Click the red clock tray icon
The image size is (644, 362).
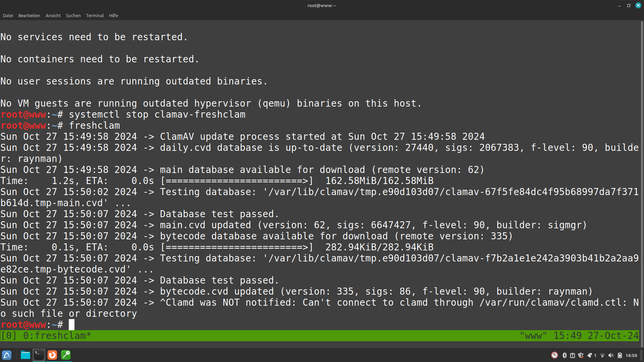click(x=554, y=355)
